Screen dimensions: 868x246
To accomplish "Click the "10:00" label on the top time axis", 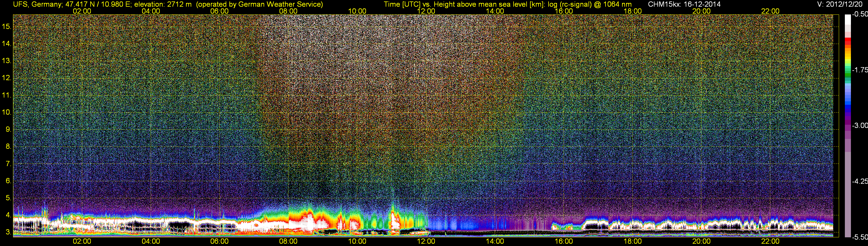I will [x=357, y=11].
